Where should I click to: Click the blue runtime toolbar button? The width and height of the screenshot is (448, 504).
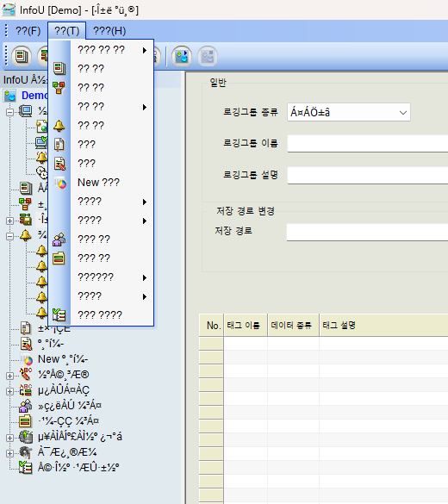click(x=182, y=56)
